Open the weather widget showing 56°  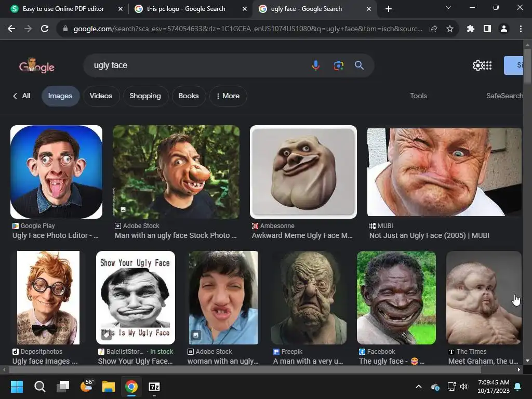(x=87, y=386)
